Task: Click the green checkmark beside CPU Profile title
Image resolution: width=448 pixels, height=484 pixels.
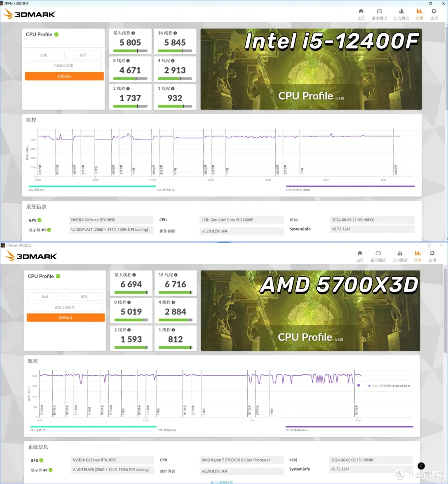Action: click(57, 34)
